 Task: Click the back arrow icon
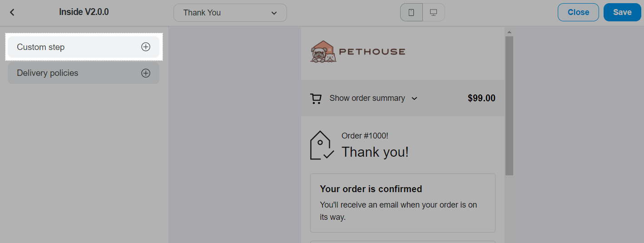tap(12, 13)
